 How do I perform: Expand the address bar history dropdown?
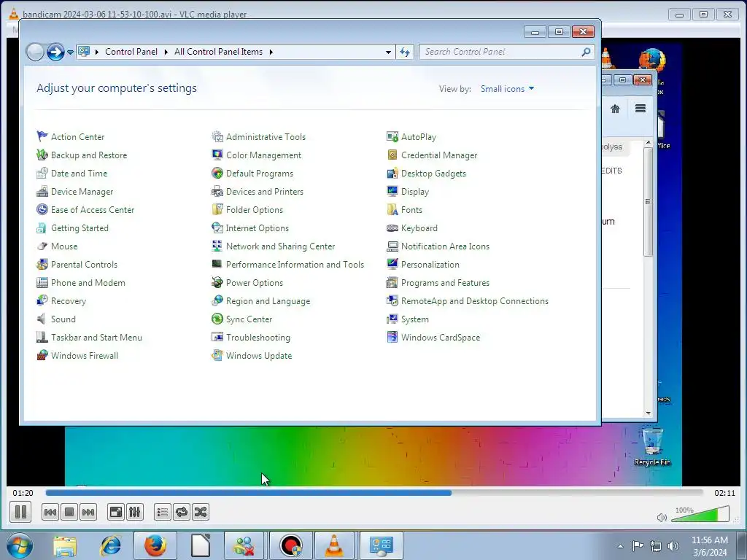[388, 52]
